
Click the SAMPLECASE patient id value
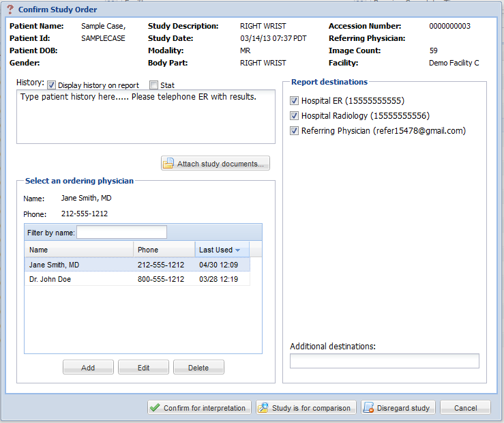tap(103, 38)
